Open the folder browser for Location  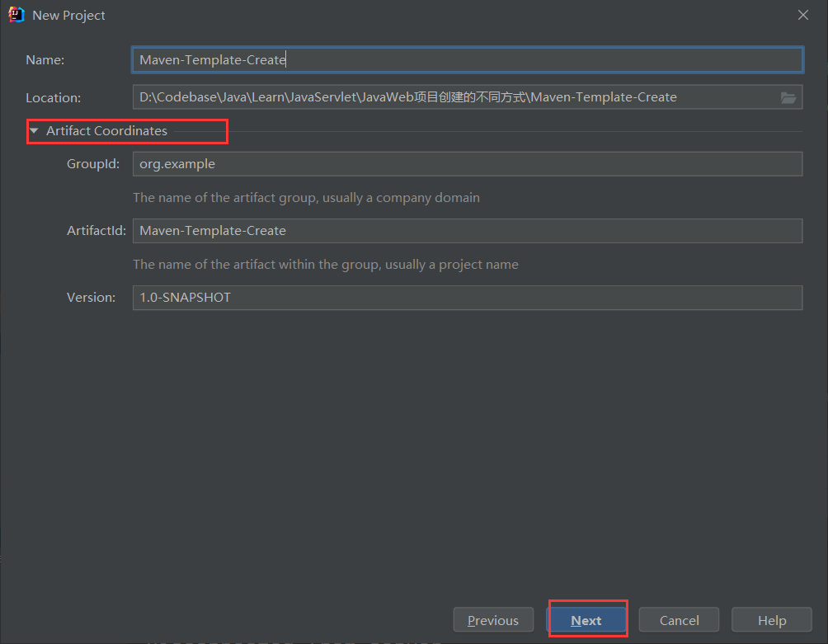point(788,97)
